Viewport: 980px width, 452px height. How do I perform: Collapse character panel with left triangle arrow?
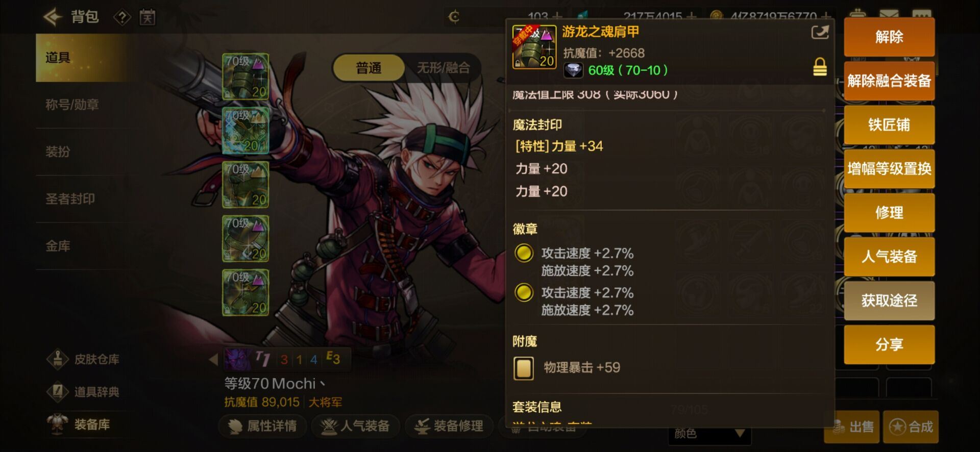coord(213,359)
